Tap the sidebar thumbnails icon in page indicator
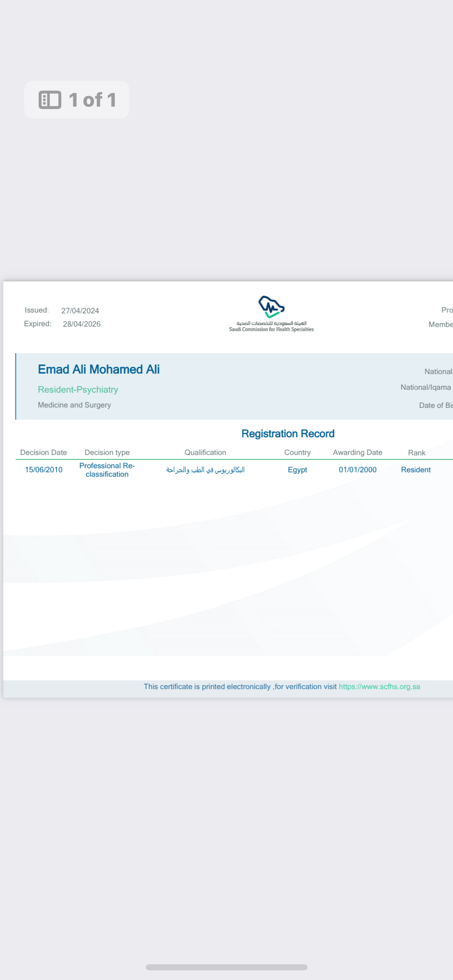The height and width of the screenshot is (980, 453). pyautogui.click(x=50, y=100)
